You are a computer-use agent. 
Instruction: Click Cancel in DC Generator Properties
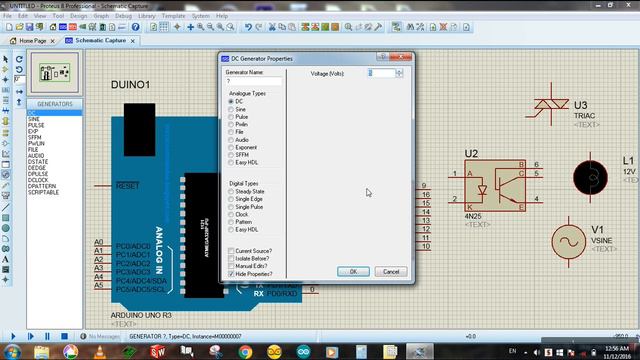pyautogui.click(x=391, y=271)
